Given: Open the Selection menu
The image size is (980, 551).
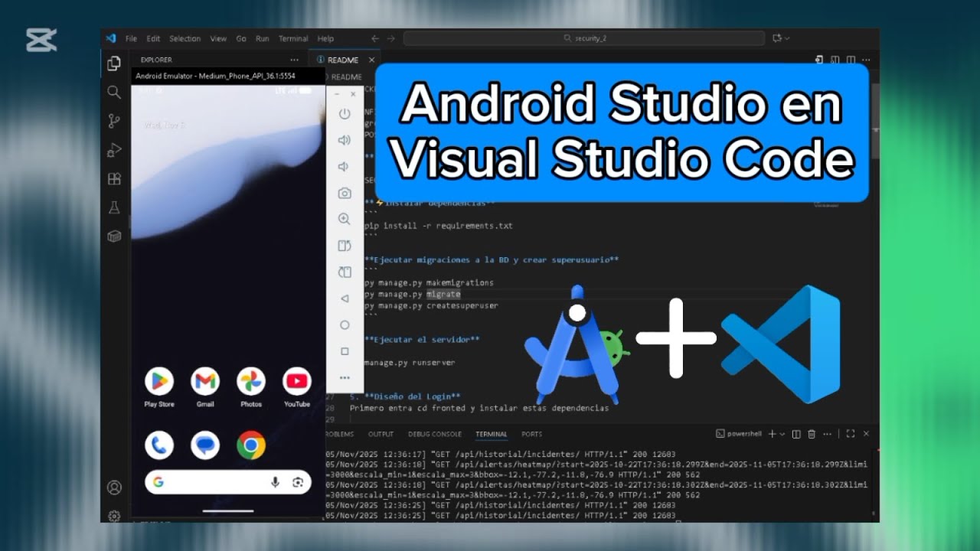Looking at the screenshot, I should pos(185,38).
